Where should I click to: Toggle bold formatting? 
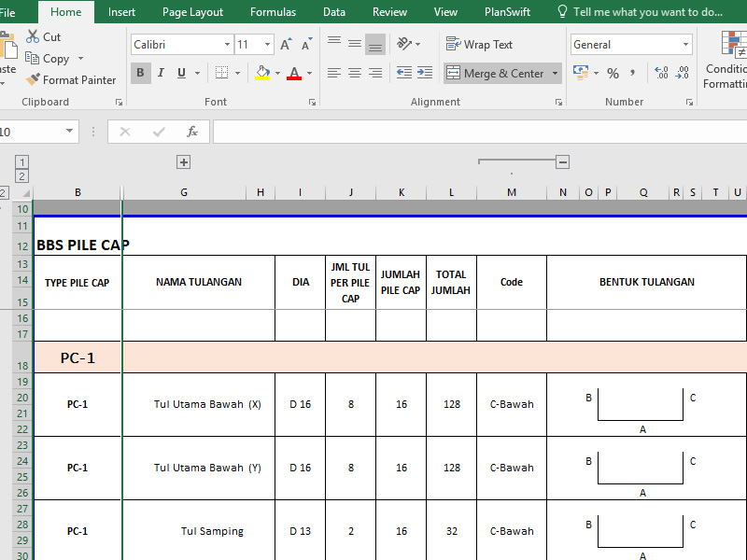[140, 73]
